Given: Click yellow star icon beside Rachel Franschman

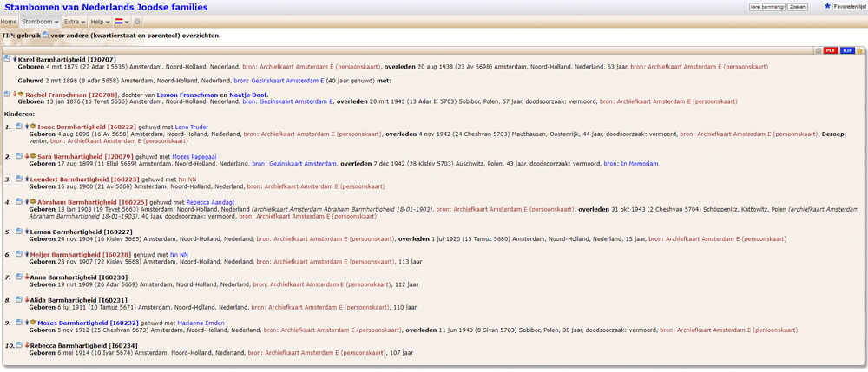Looking at the screenshot, I should coord(21,95).
